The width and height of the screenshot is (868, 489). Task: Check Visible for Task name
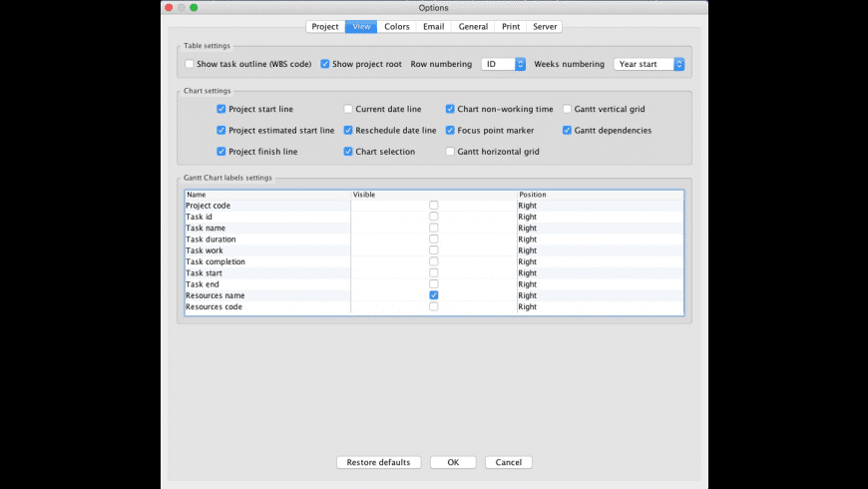[x=433, y=229]
